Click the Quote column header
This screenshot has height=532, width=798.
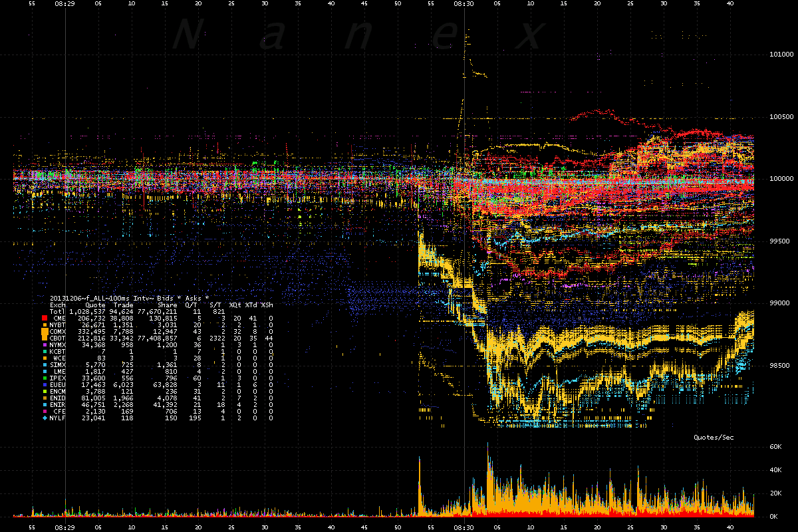pyautogui.click(x=95, y=305)
